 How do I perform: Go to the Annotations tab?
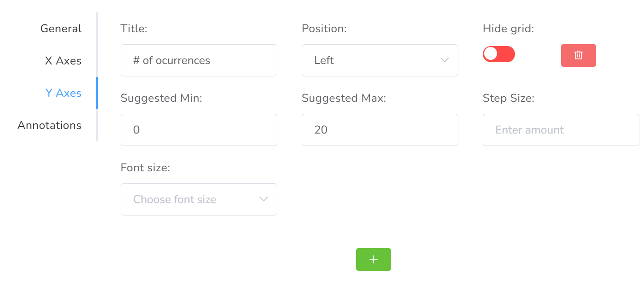tap(49, 125)
